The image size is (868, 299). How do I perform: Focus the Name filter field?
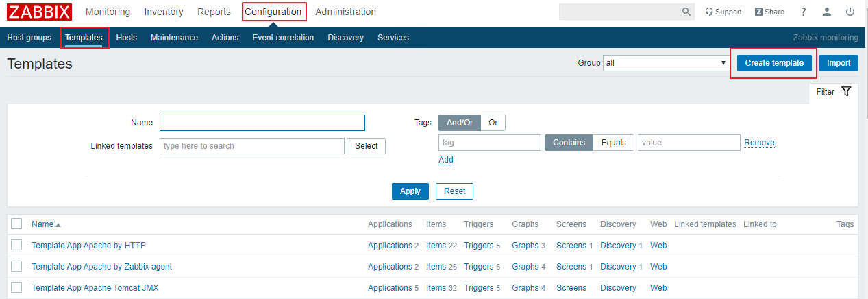pos(262,123)
